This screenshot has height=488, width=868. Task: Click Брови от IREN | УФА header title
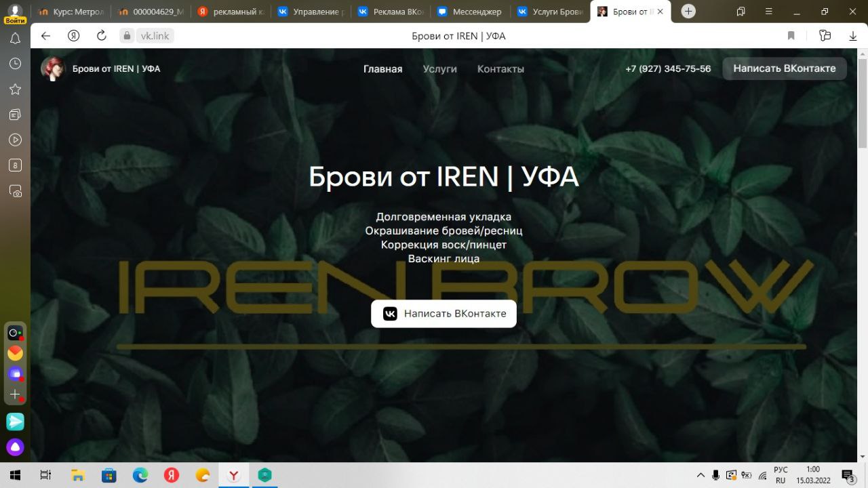[x=117, y=68]
